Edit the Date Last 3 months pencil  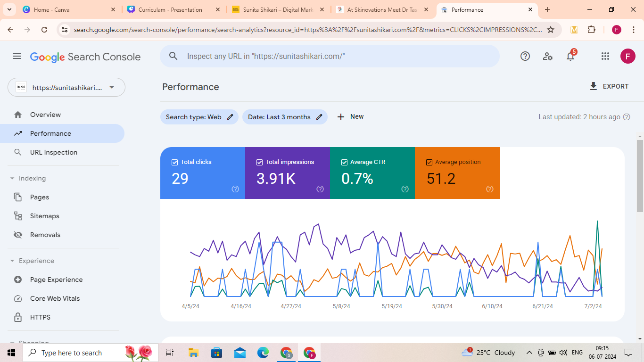[x=319, y=117]
